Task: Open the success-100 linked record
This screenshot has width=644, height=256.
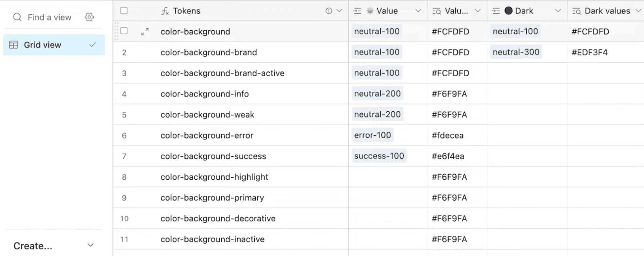Action: 379,156
